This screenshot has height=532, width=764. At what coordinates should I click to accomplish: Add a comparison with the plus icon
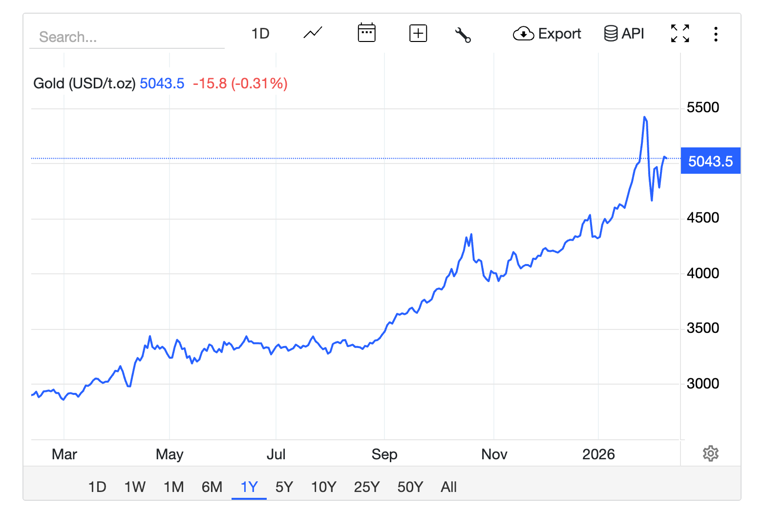(x=418, y=33)
